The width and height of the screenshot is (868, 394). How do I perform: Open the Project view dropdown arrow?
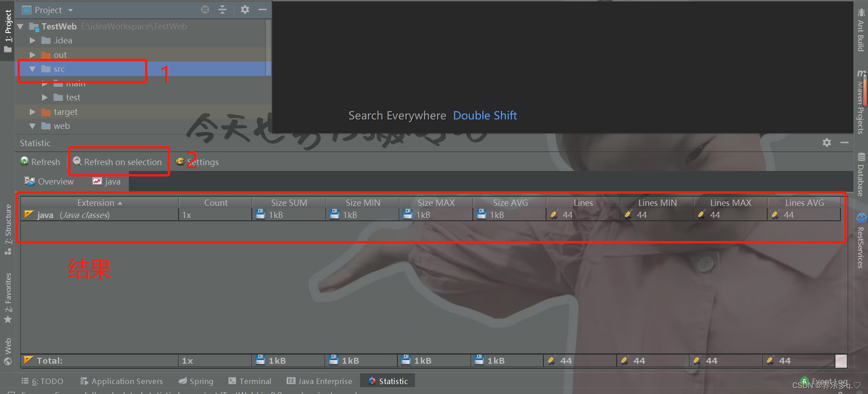[x=71, y=10]
